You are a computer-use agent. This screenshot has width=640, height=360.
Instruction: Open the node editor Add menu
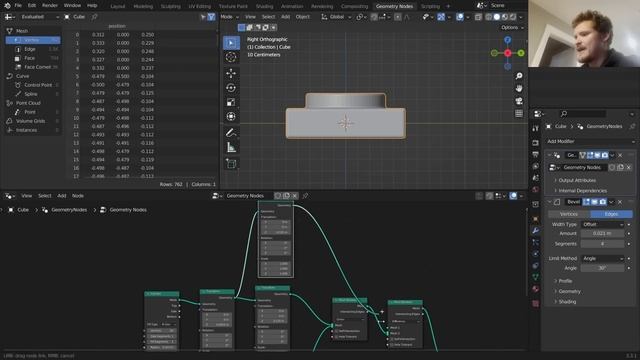pos(62,196)
